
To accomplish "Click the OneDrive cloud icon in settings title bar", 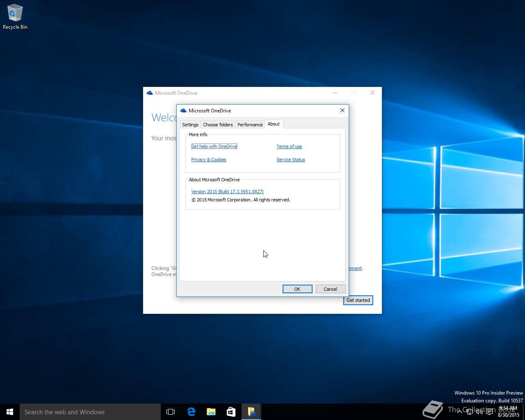I will tap(183, 111).
